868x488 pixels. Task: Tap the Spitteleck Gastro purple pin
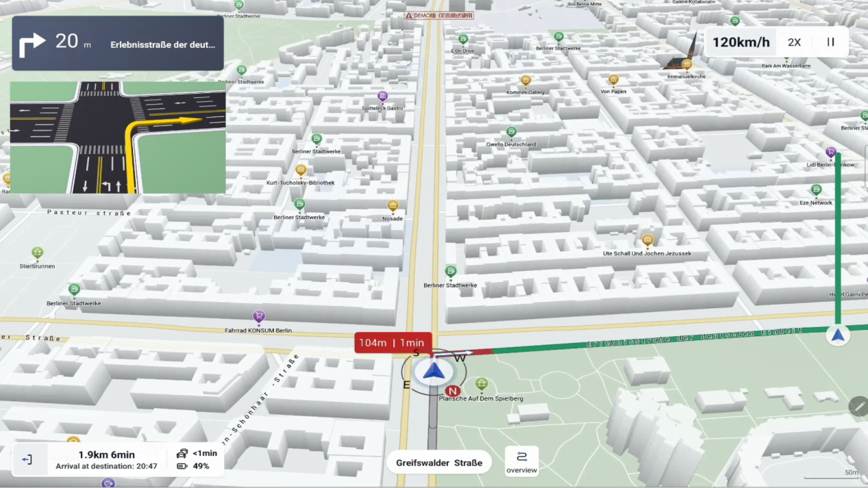[382, 97]
